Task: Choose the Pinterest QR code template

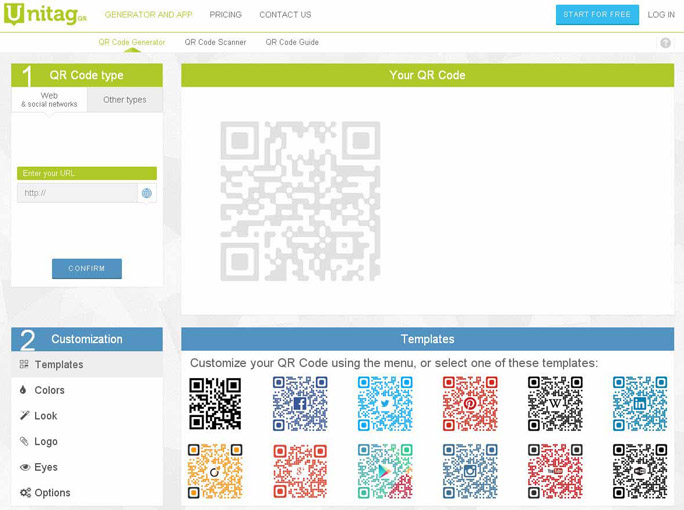Action: coord(470,404)
